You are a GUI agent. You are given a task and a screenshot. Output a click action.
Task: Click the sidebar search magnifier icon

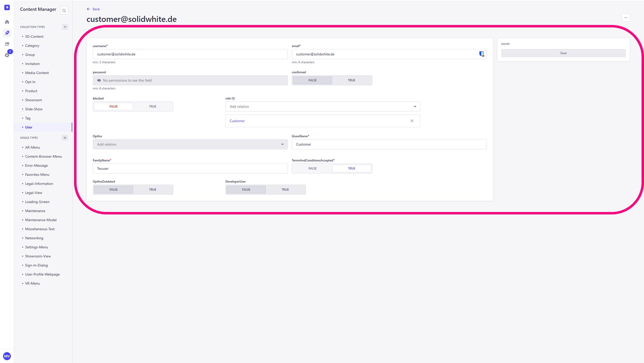pos(64,11)
